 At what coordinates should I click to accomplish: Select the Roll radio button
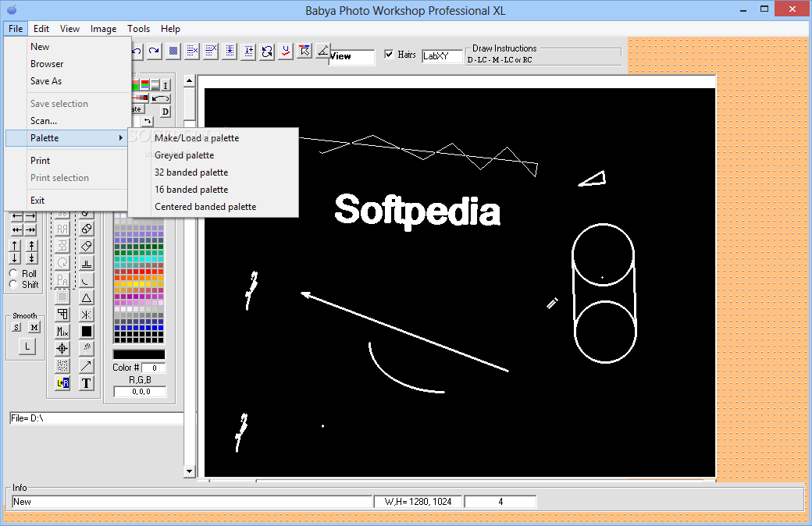pyautogui.click(x=13, y=273)
